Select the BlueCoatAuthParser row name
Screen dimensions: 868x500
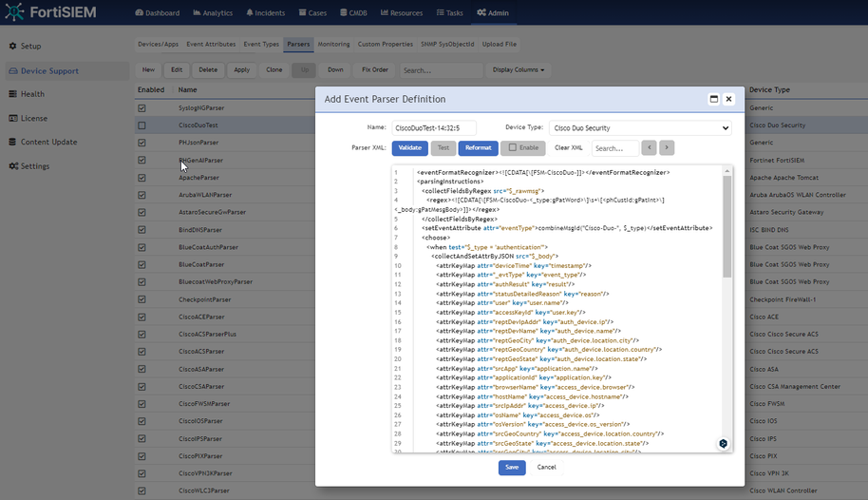click(208, 247)
